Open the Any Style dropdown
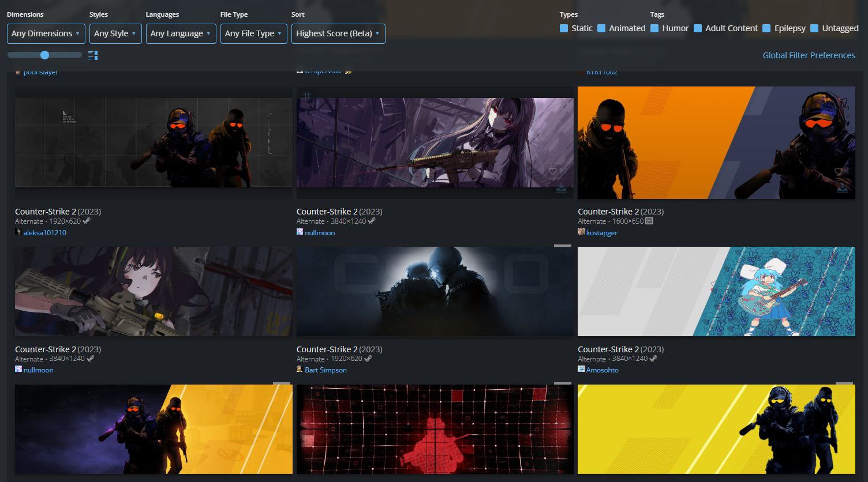This screenshot has width=868, height=482. click(115, 33)
